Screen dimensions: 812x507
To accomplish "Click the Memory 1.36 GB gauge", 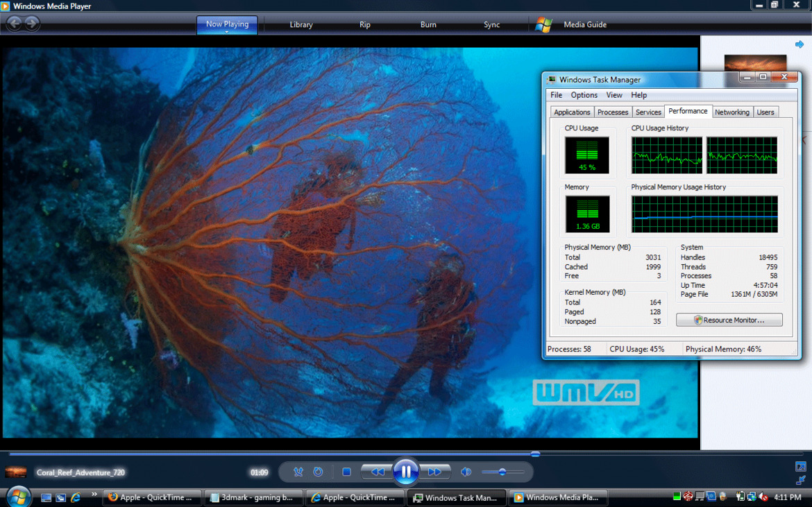I will pyautogui.click(x=587, y=214).
